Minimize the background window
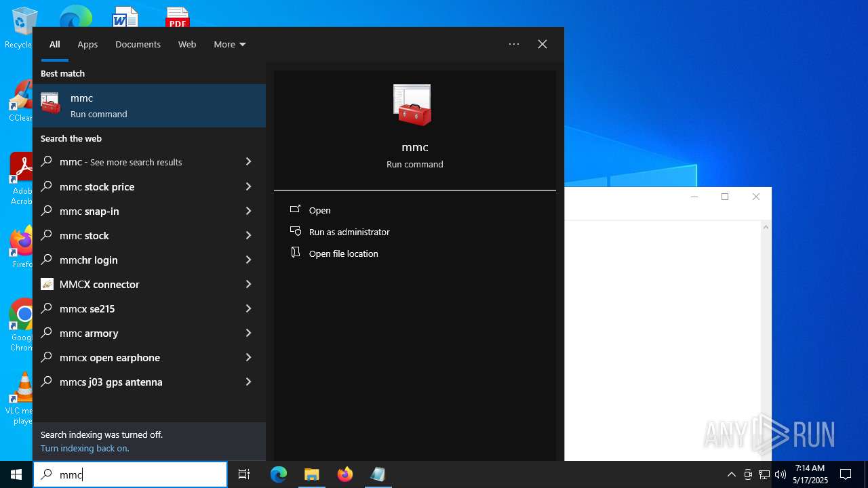 click(694, 197)
